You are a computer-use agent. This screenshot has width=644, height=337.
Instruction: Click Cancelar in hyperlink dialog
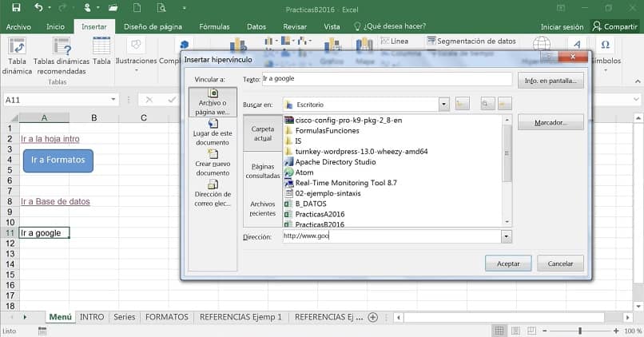click(x=560, y=264)
